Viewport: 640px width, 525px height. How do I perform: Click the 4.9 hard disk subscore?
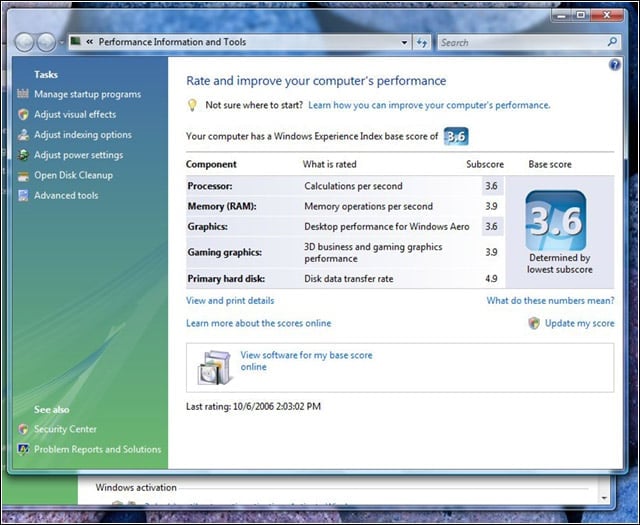click(x=491, y=279)
